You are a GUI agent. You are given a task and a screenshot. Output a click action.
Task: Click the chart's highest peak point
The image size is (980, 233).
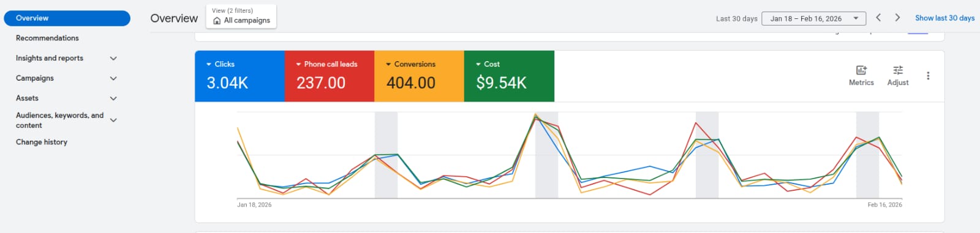tap(535, 114)
